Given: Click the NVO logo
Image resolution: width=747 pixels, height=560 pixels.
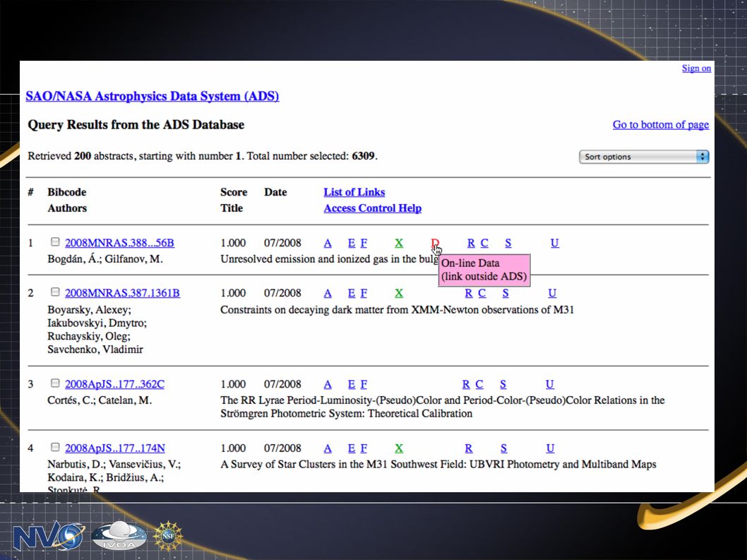Looking at the screenshot, I should pos(49,536).
